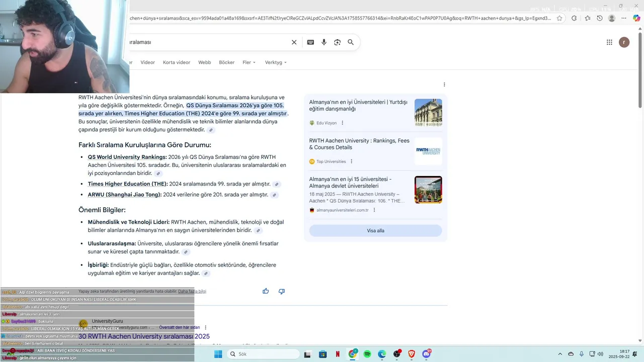Image resolution: width=644 pixels, height=362 pixels.
Task: Open 'RWTH Aachen University : Rankings, Fees' source
Action: [359, 144]
